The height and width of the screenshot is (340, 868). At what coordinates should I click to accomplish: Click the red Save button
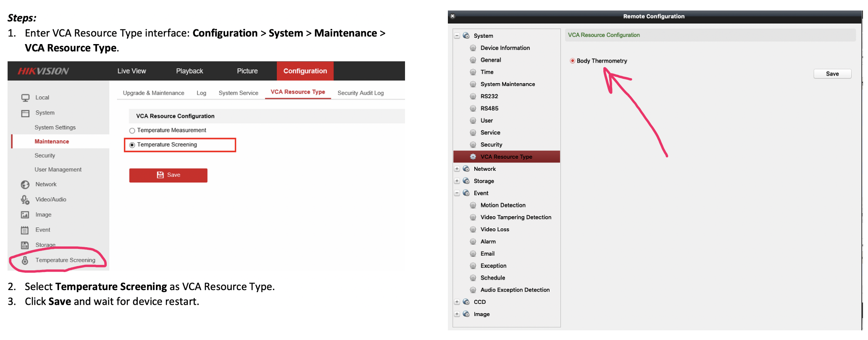[x=168, y=175]
